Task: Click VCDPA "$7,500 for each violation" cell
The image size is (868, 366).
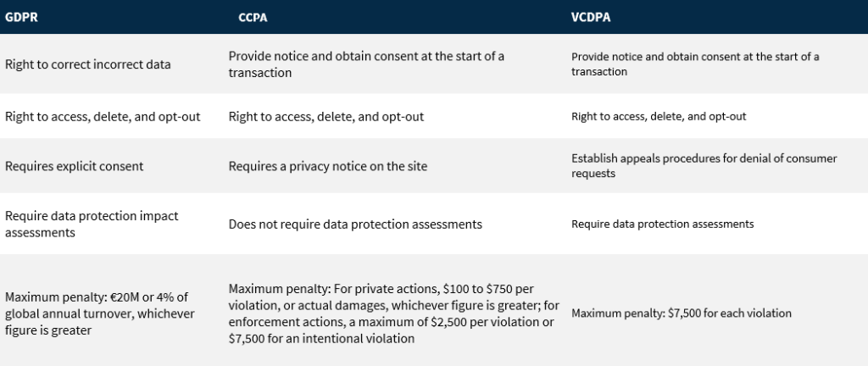Action: tap(682, 313)
